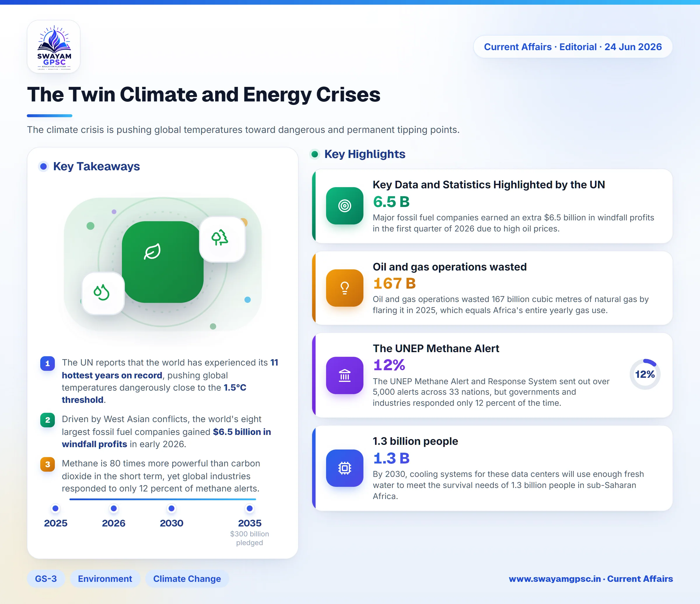700x604 pixels.
Task: Click the blue dot beside Key Takeaways
Action: click(43, 166)
